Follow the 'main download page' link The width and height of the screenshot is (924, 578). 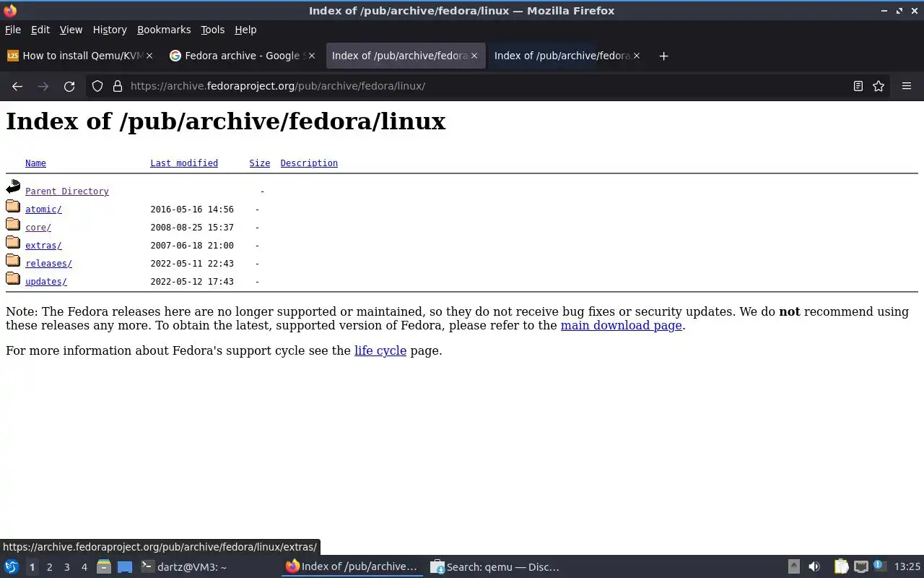pyautogui.click(x=622, y=325)
